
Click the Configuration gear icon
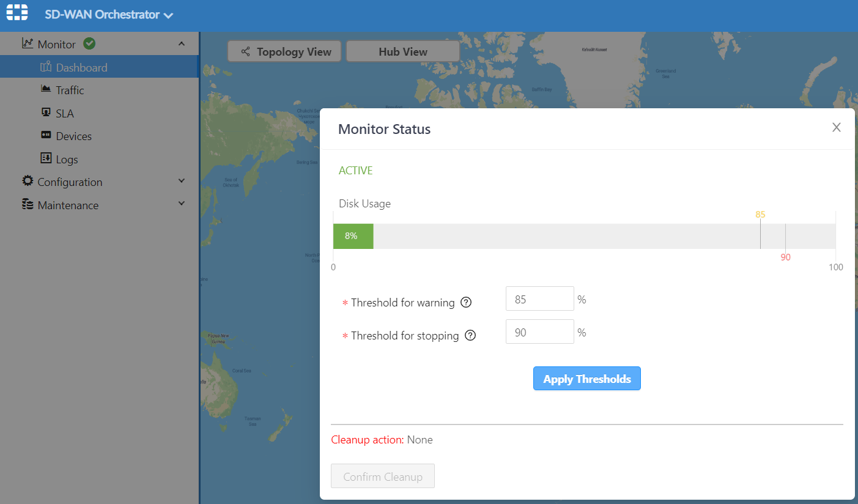tap(28, 180)
